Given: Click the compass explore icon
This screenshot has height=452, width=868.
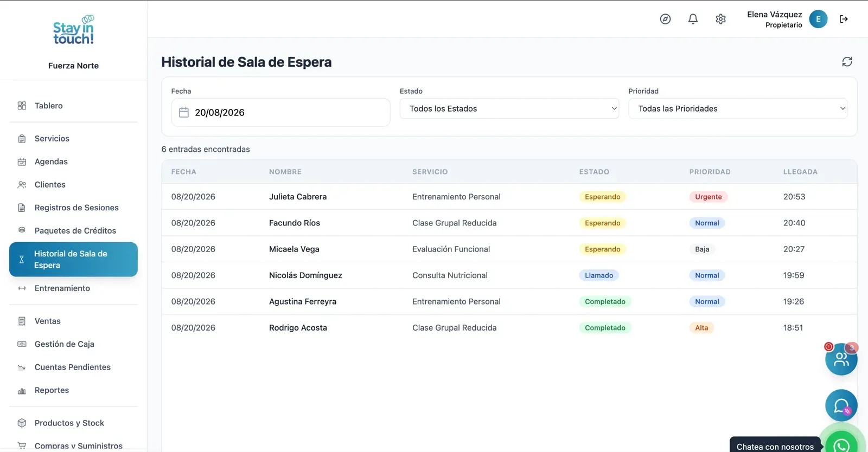Looking at the screenshot, I should [x=665, y=19].
